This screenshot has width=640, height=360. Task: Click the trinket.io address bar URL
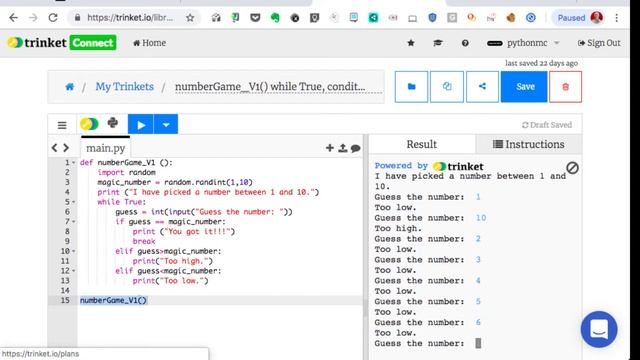tap(130, 18)
